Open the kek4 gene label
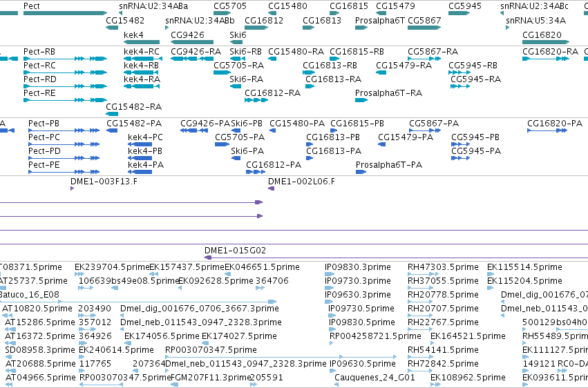This screenshot has height=388, width=588. coord(133,35)
